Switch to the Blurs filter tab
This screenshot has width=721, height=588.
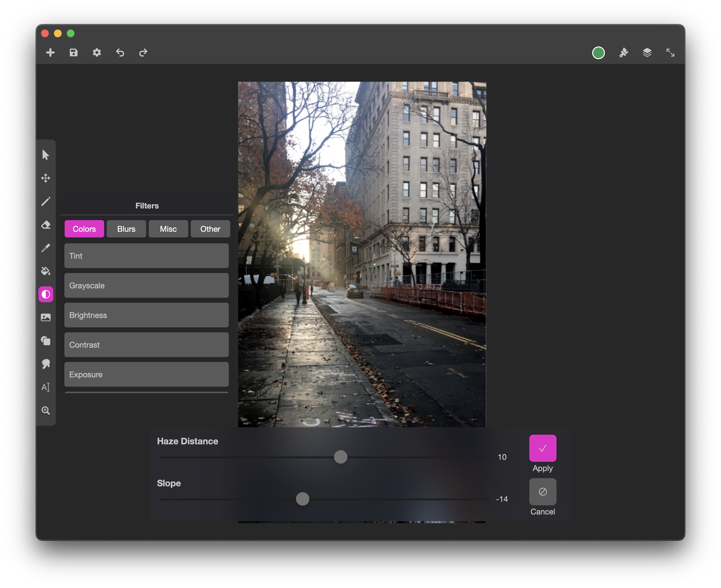click(x=126, y=229)
